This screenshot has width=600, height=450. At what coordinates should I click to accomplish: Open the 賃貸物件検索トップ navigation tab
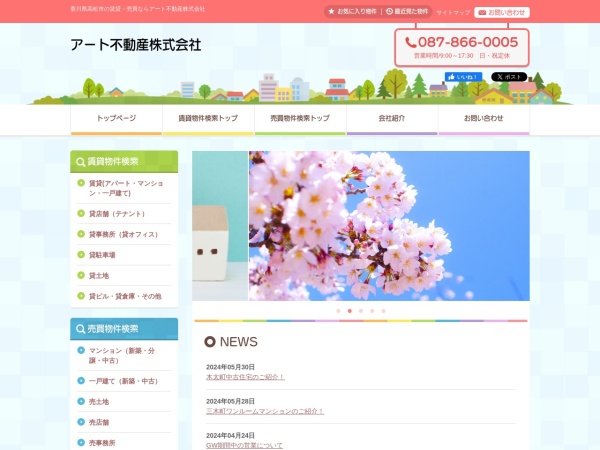208,120
